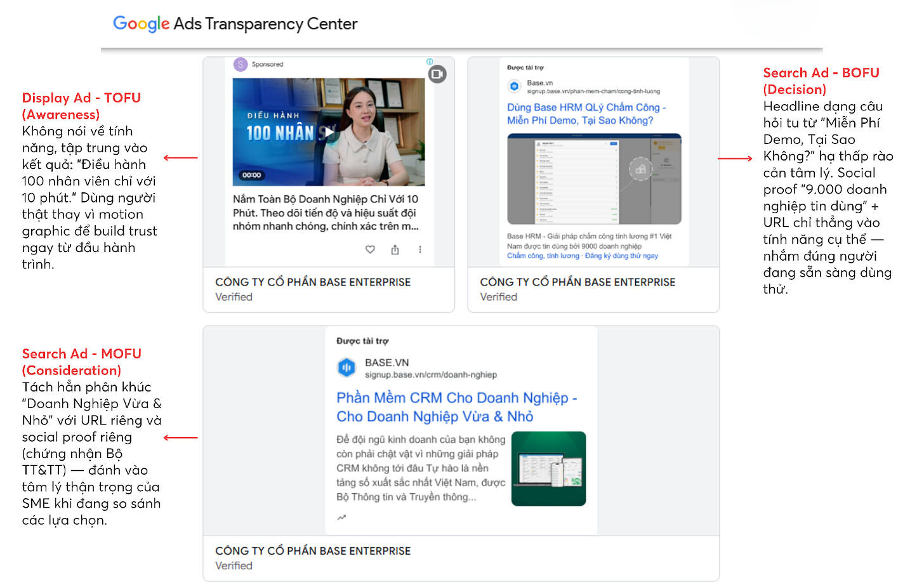Open the blue ad info icon on video ad
Viewport: 924px width, 587px height.
[x=430, y=62]
